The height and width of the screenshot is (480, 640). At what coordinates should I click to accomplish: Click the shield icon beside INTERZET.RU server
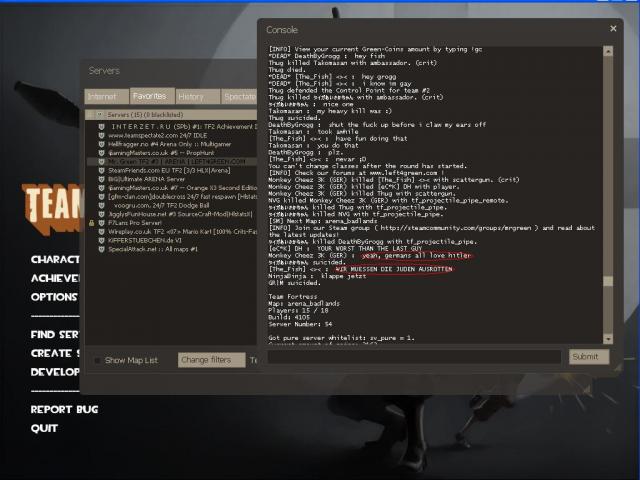(x=101, y=127)
